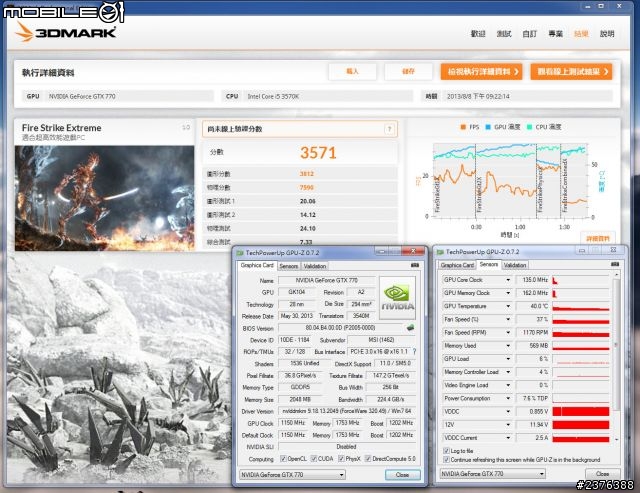The image size is (640, 493).
Task: Toggle the PhysX checkbox
Action: tap(341, 458)
